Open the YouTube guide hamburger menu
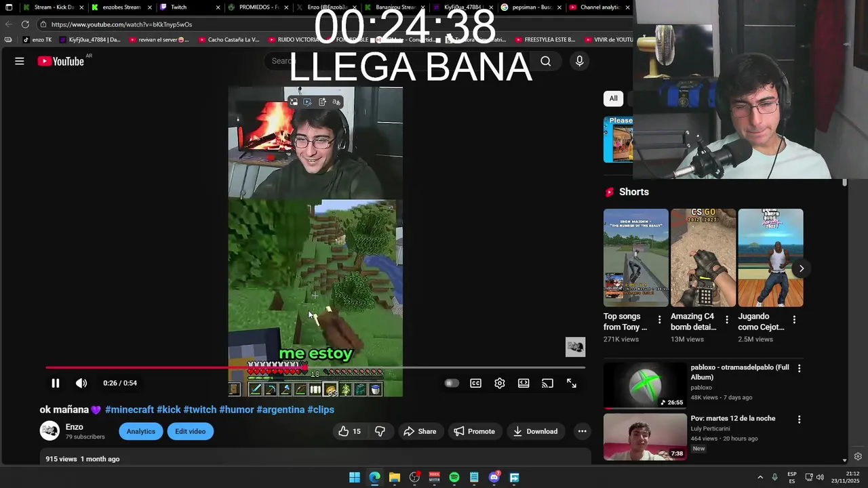The width and height of the screenshot is (868, 488). coord(20,61)
